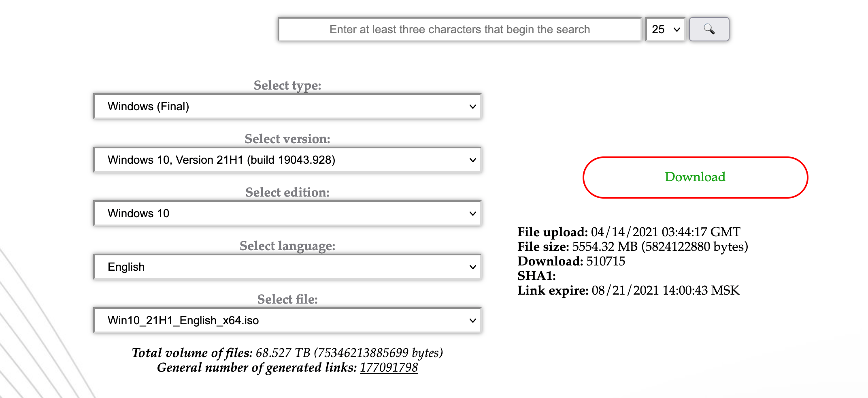Open the generated links count 177091798
The image size is (868, 398).
(389, 367)
